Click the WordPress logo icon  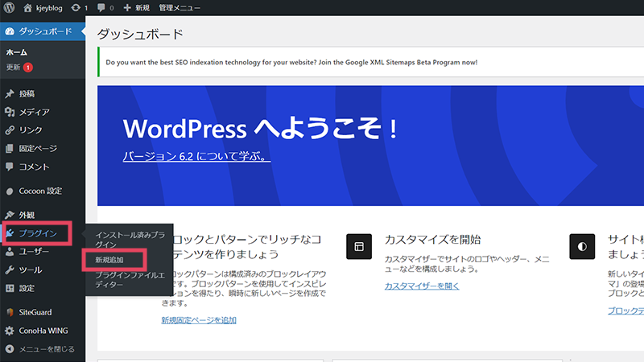tap(9, 7)
